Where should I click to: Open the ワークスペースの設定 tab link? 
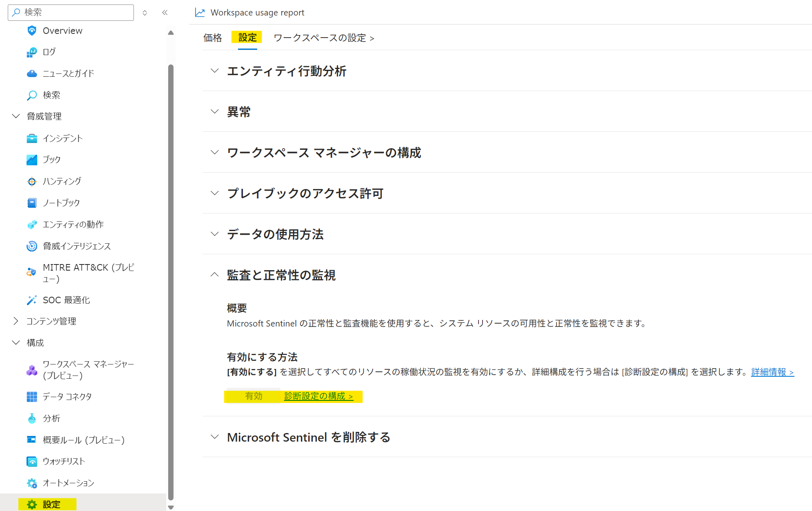point(324,38)
